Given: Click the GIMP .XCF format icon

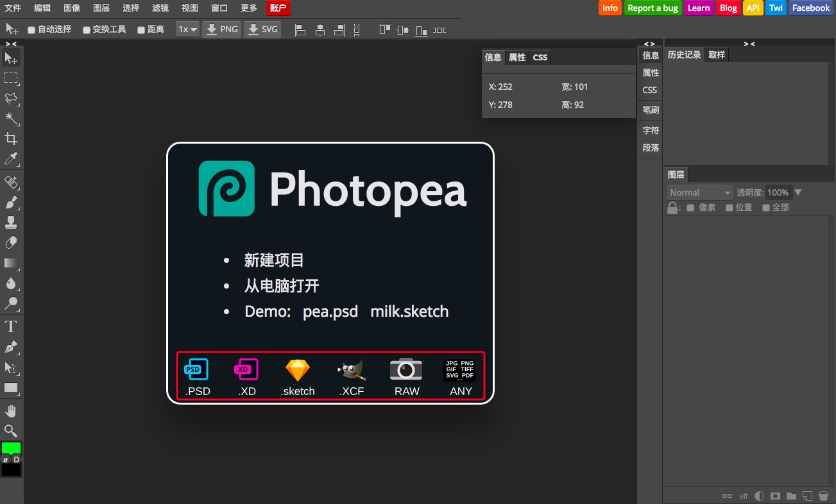Looking at the screenshot, I should (351, 370).
